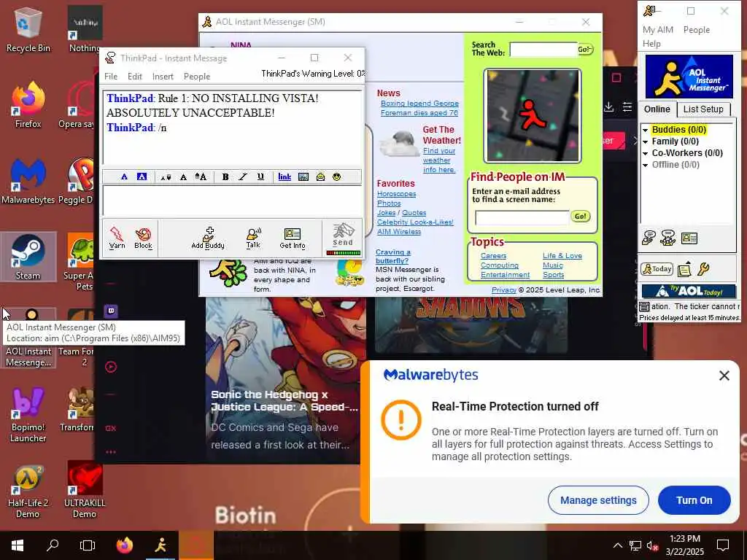
Task: Open the File menu in IM window
Action: pyautogui.click(x=111, y=76)
